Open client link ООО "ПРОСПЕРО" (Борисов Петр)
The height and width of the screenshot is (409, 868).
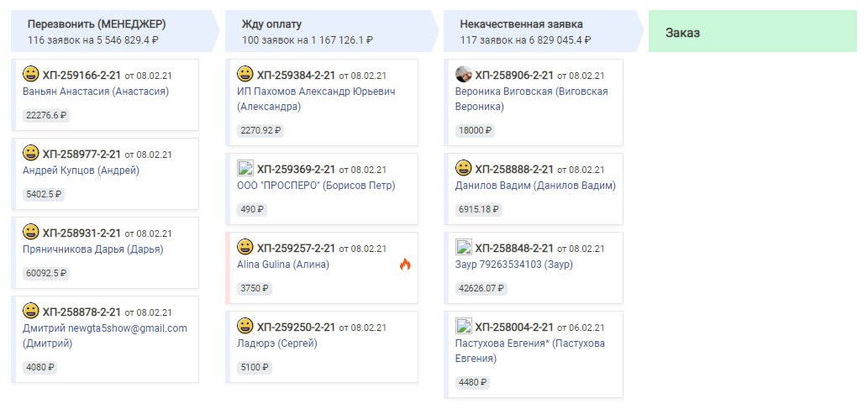coord(316,186)
